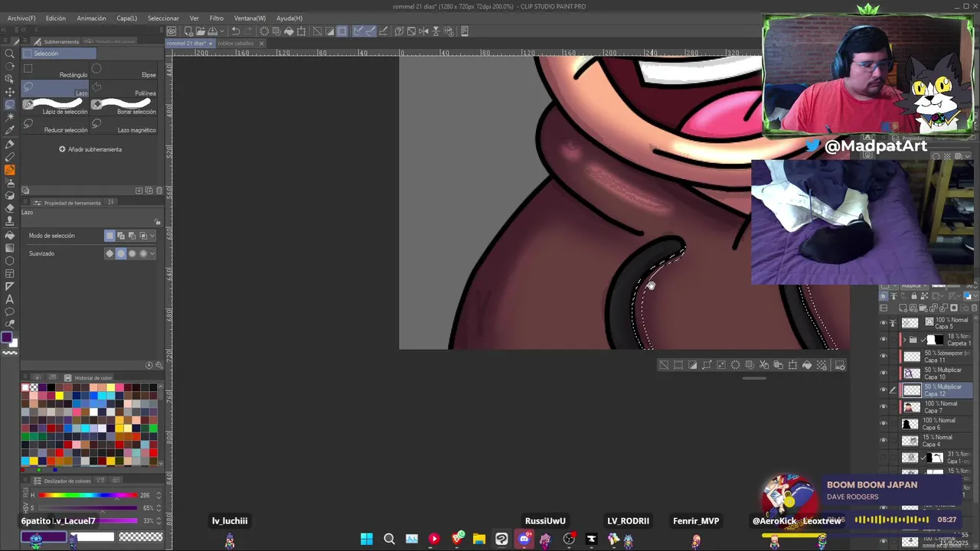Click selection launcher settings icon
Screen dimensions: 980x551
840,365
